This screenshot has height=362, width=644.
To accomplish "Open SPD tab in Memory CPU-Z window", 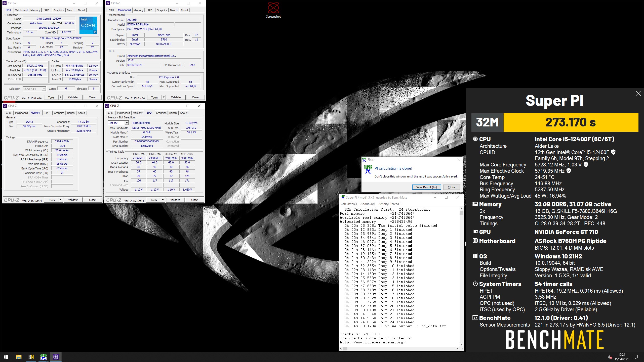I will [47, 113].
